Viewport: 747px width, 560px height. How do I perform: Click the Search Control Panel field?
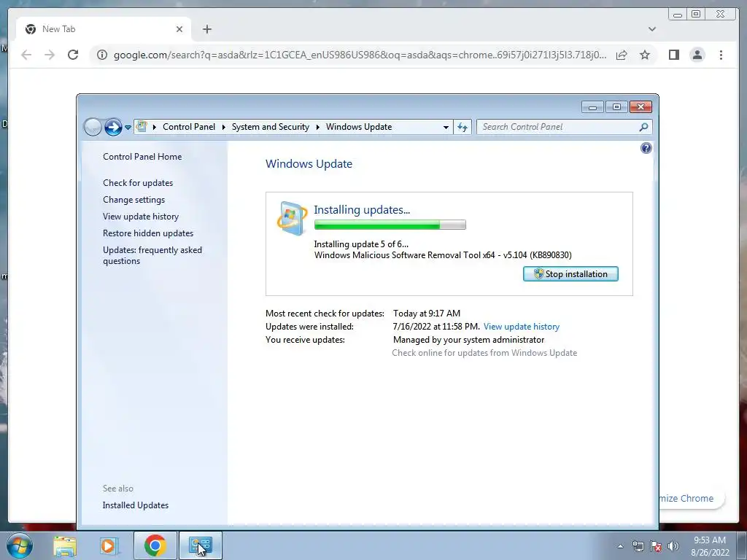coord(564,127)
